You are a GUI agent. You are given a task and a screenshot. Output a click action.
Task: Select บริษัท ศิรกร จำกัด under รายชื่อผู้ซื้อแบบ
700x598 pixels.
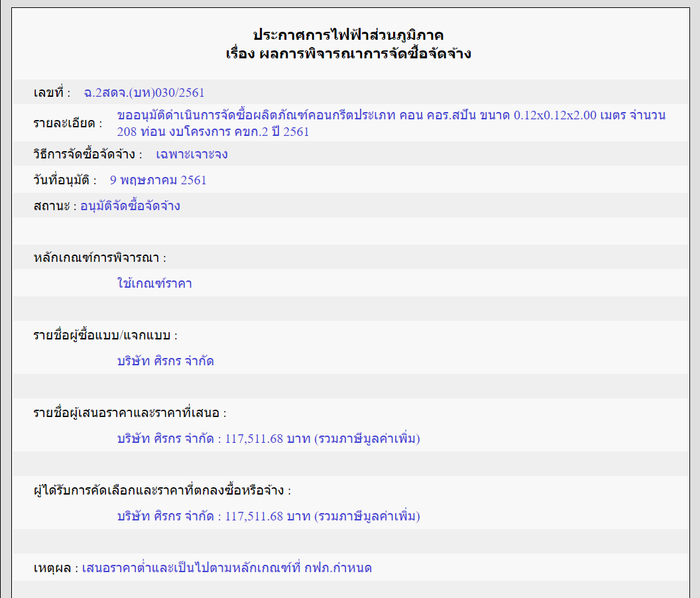point(166,361)
